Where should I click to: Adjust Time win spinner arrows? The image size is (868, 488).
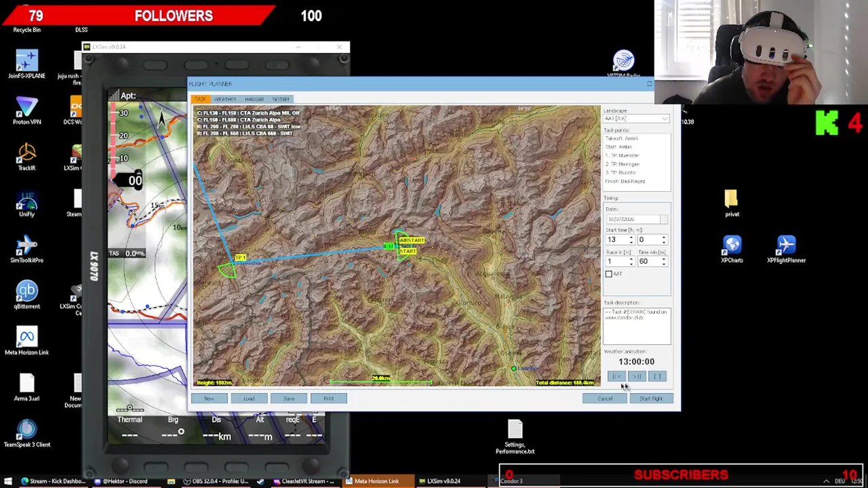tap(663, 262)
